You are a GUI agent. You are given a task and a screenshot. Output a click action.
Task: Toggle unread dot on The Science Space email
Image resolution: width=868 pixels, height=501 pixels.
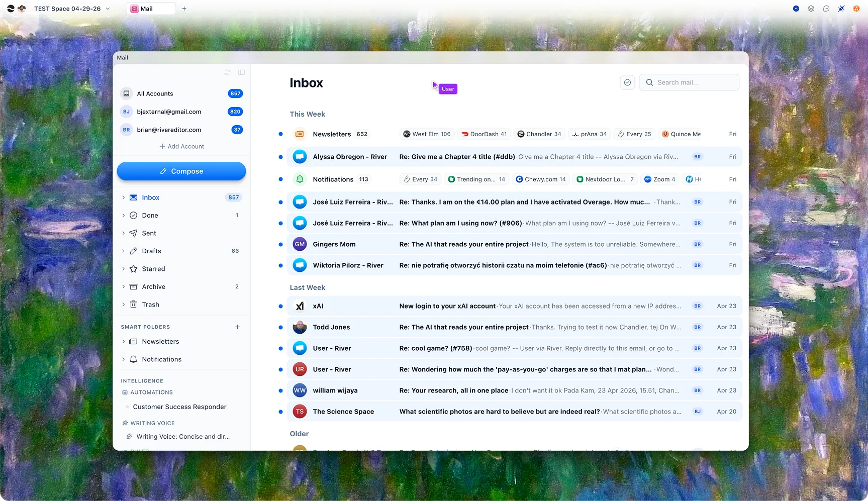click(x=280, y=412)
